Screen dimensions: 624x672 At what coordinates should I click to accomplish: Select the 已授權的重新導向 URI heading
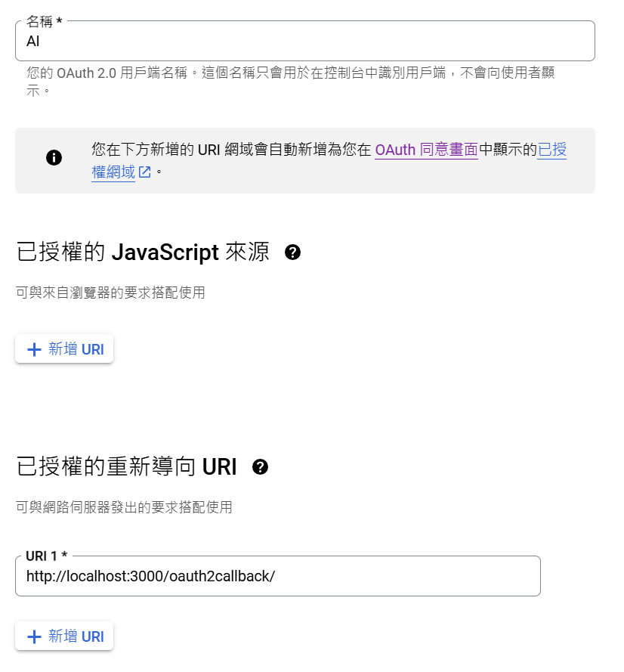[x=127, y=466]
